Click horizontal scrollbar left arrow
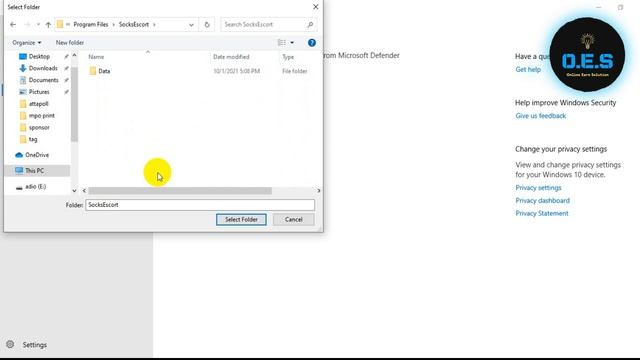Viewport: 640px width, 360px height. pos(84,191)
